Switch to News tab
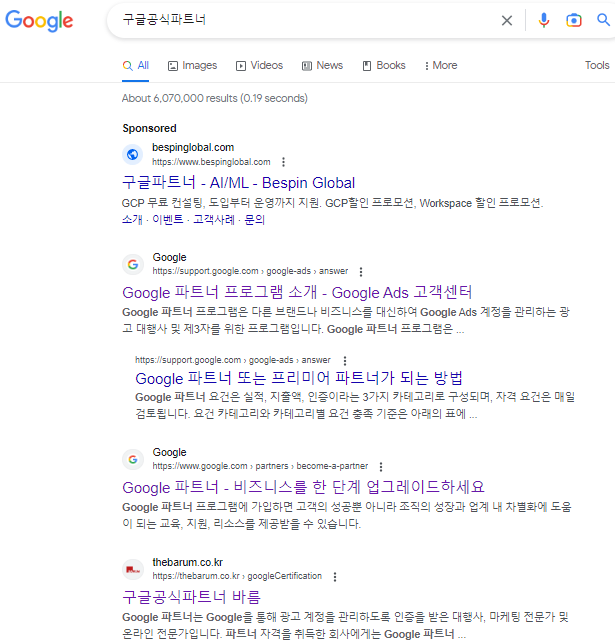615x641 pixels. (x=322, y=65)
